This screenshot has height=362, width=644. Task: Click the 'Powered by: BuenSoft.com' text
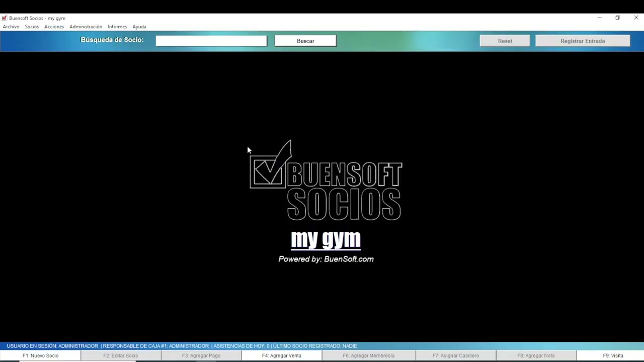click(x=326, y=259)
